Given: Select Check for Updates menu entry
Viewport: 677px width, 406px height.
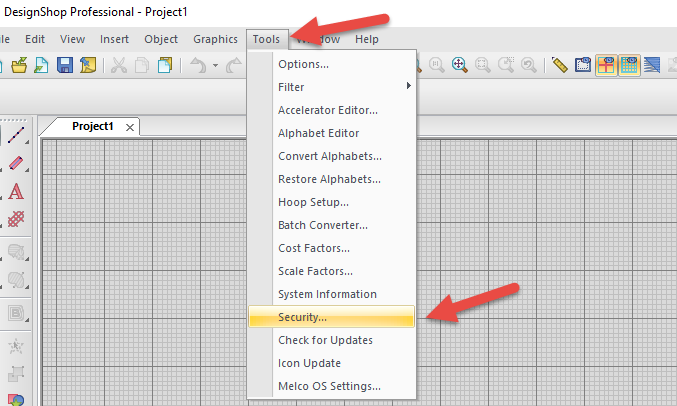Looking at the screenshot, I should pyautogui.click(x=331, y=340).
